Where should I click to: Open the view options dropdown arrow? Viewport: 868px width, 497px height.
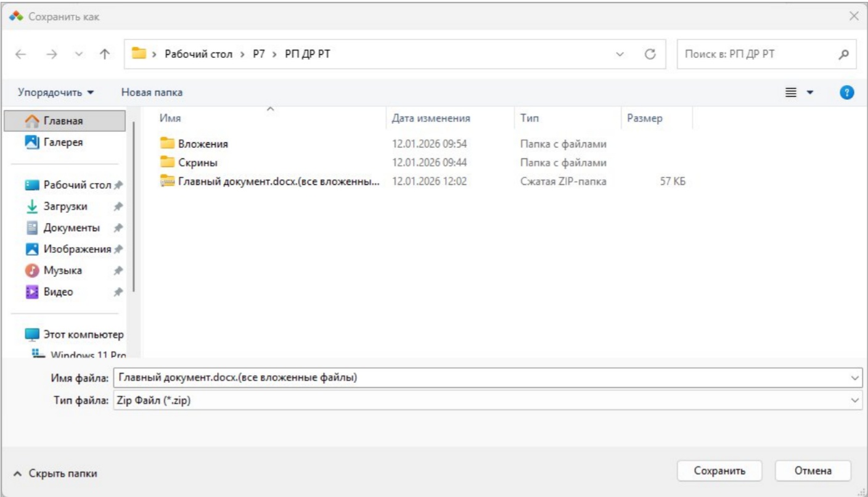[x=810, y=92]
